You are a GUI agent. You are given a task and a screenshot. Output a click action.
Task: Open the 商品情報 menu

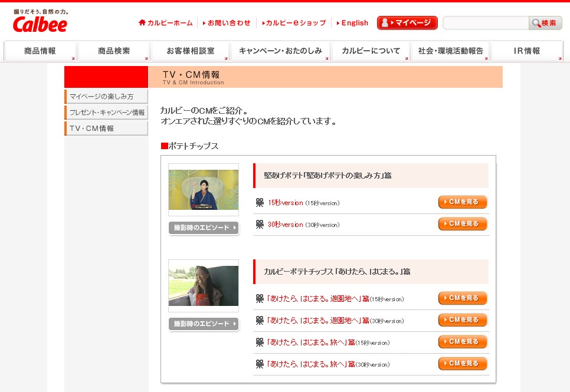pyautogui.click(x=40, y=51)
